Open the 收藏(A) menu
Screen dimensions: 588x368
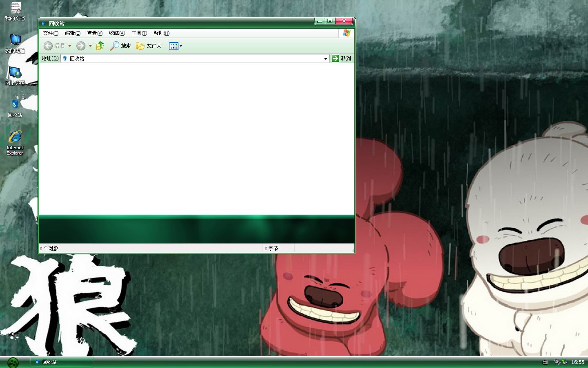[117, 33]
